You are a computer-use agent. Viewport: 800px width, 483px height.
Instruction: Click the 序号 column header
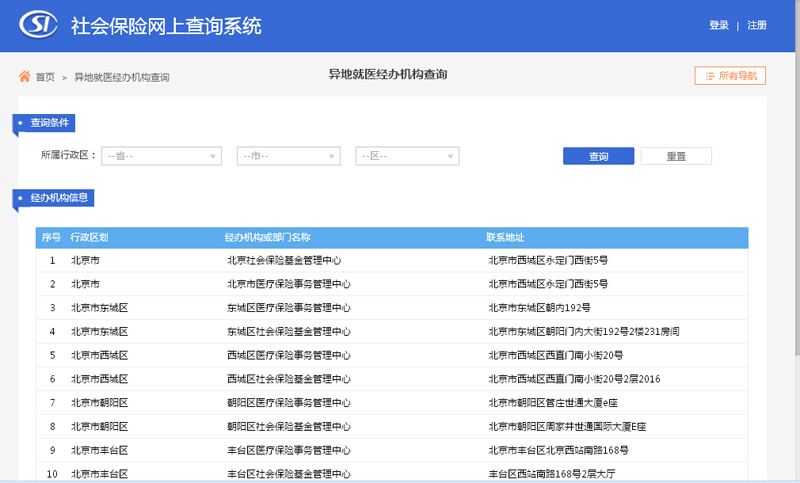click(51, 238)
